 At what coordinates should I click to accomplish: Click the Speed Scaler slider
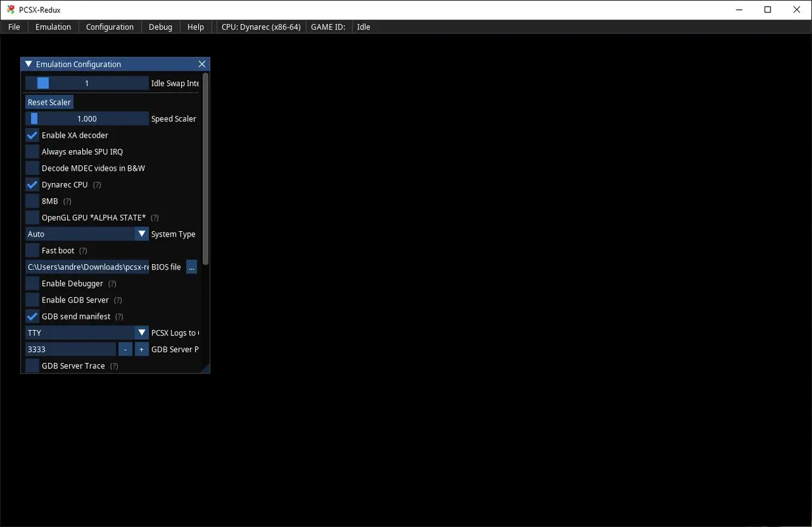(x=86, y=118)
